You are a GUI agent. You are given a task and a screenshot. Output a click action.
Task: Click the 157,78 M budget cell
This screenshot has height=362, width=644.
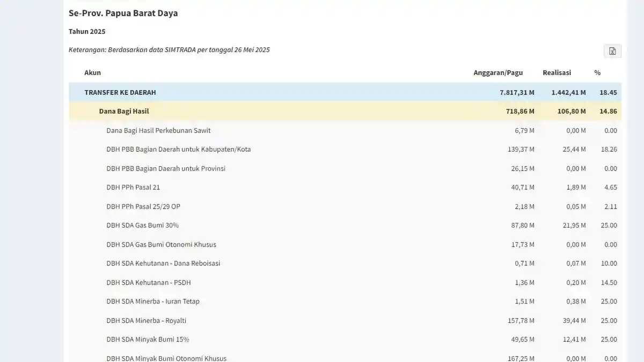[521, 321]
